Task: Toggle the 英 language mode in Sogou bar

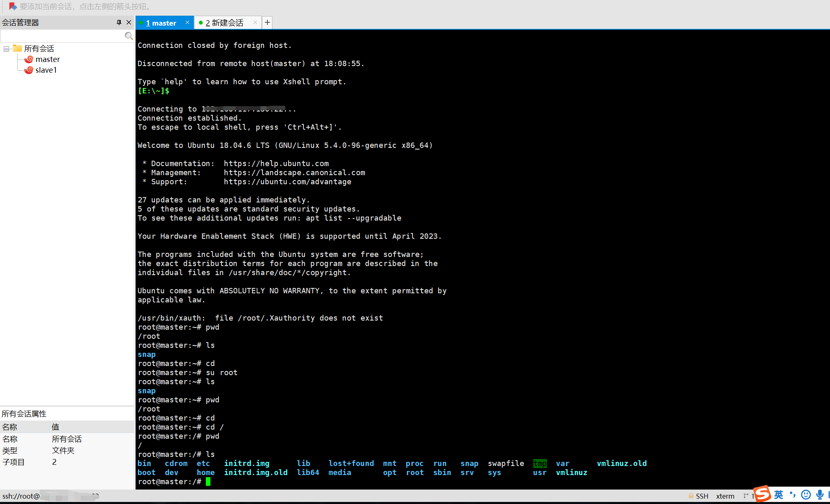Action: pos(779,494)
